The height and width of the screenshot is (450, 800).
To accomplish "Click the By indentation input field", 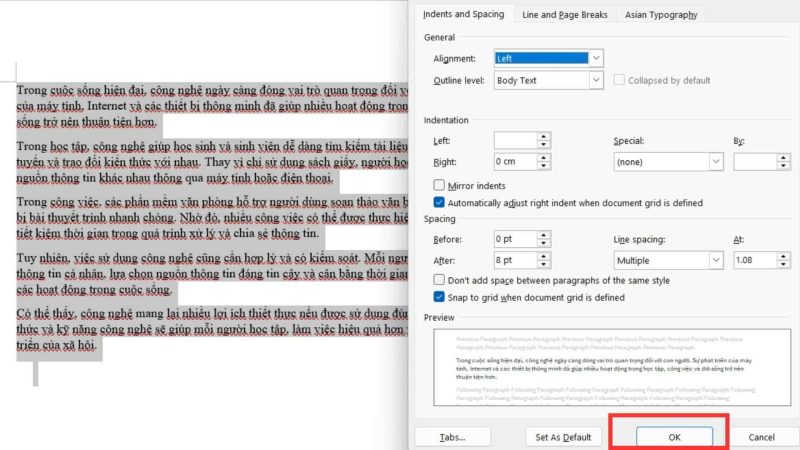I will [x=755, y=162].
